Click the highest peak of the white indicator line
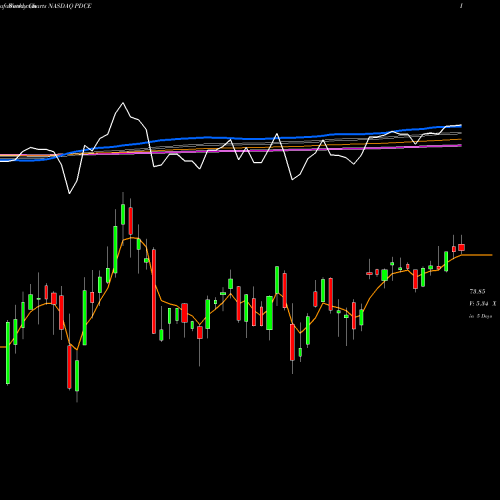 (123, 103)
